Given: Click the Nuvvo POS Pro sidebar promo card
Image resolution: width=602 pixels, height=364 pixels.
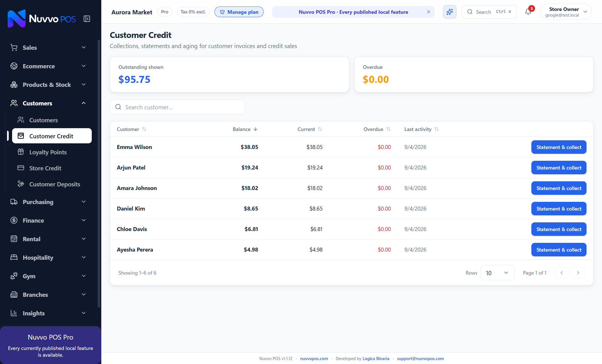Looking at the screenshot, I should [x=51, y=345].
